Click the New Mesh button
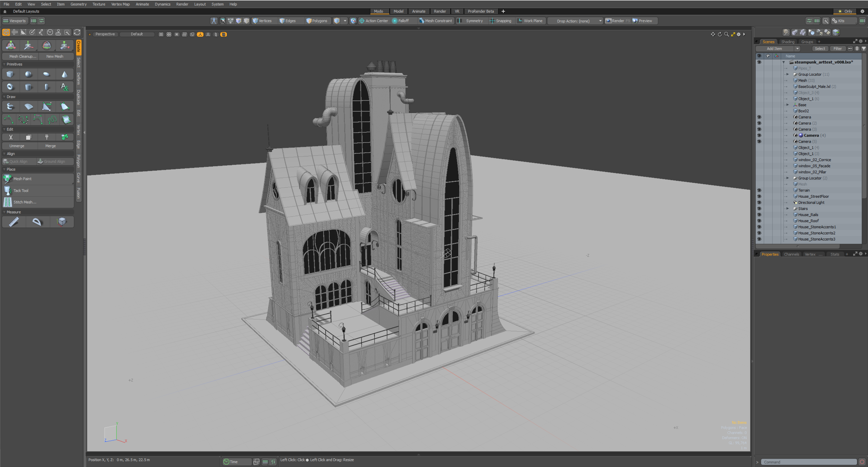Screen dimensions: 868x467 (x=56, y=56)
